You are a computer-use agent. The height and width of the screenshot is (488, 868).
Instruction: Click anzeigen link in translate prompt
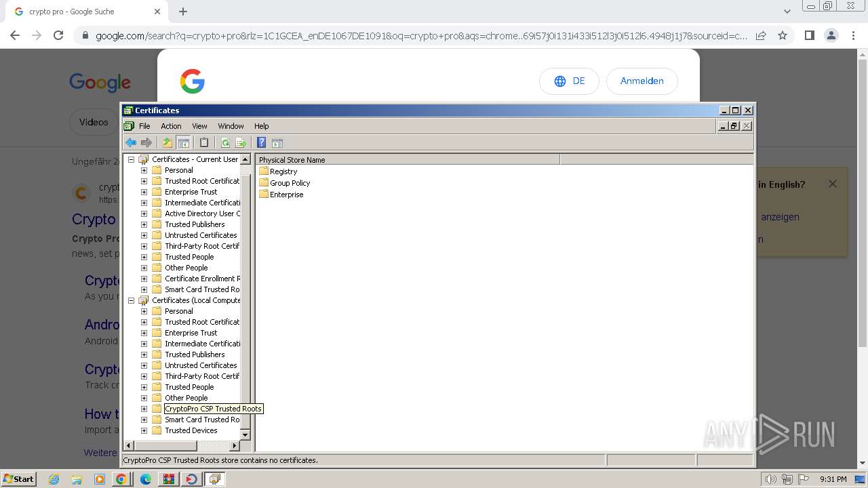[x=780, y=217]
